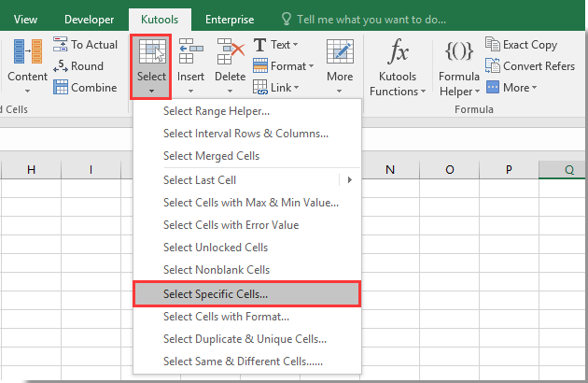Click the Exact Copy icon

(x=493, y=44)
